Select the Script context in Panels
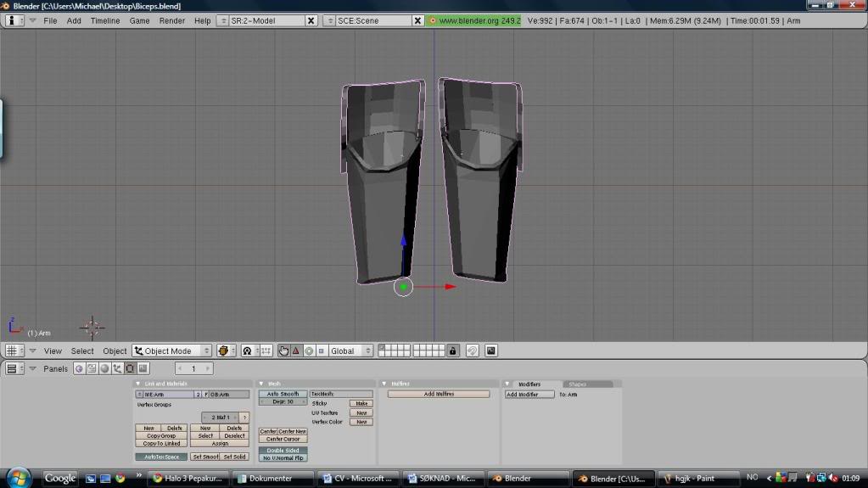868x488 pixels. tap(92, 368)
